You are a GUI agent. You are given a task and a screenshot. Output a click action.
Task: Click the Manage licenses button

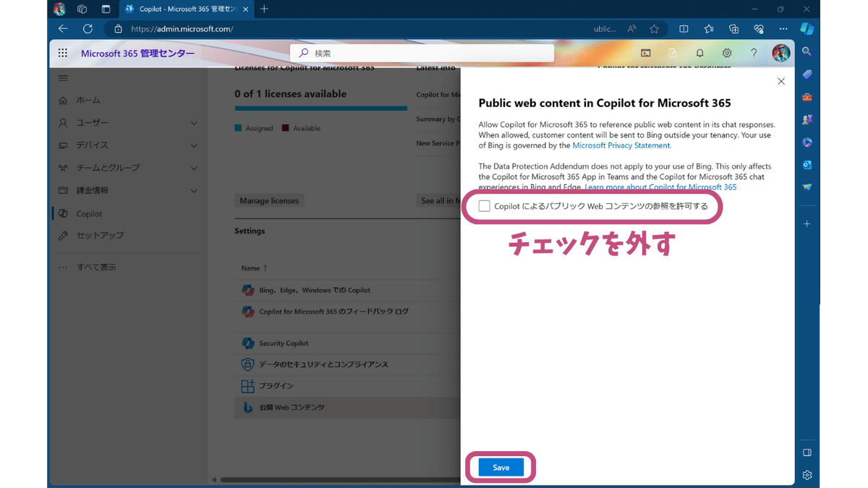pos(269,201)
